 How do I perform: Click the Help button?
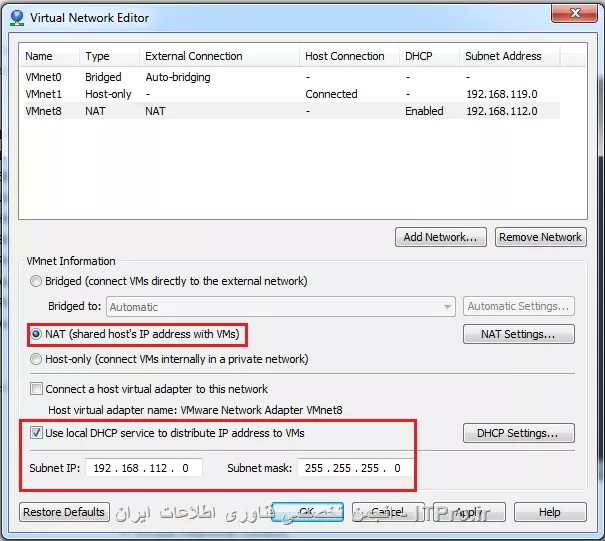pyautogui.click(x=550, y=512)
